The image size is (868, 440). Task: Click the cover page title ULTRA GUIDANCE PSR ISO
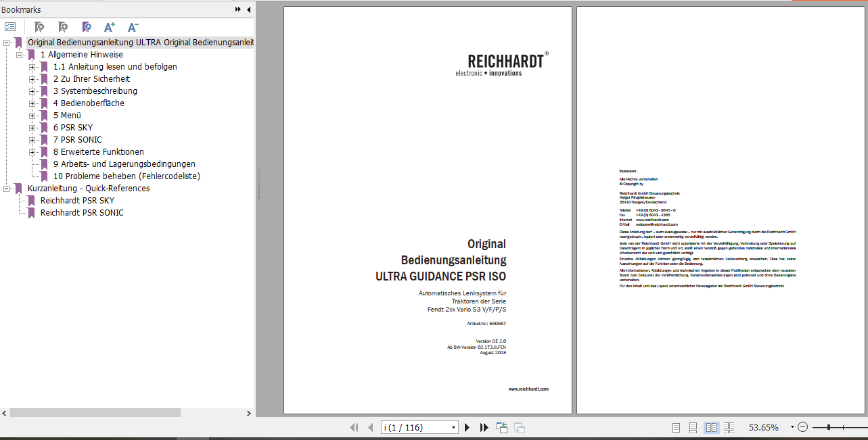point(440,276)
